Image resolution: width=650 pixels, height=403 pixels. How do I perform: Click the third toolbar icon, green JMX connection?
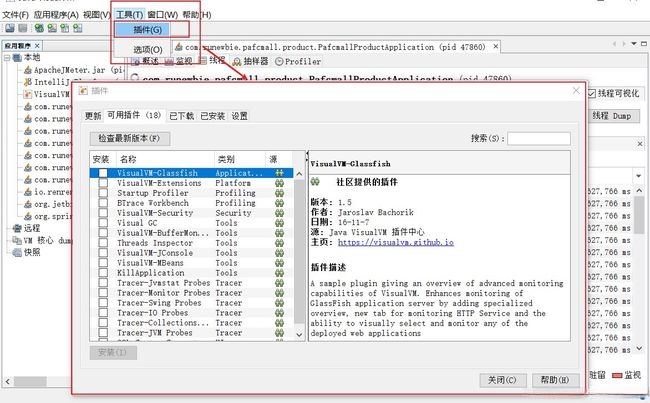click(39, 28)
